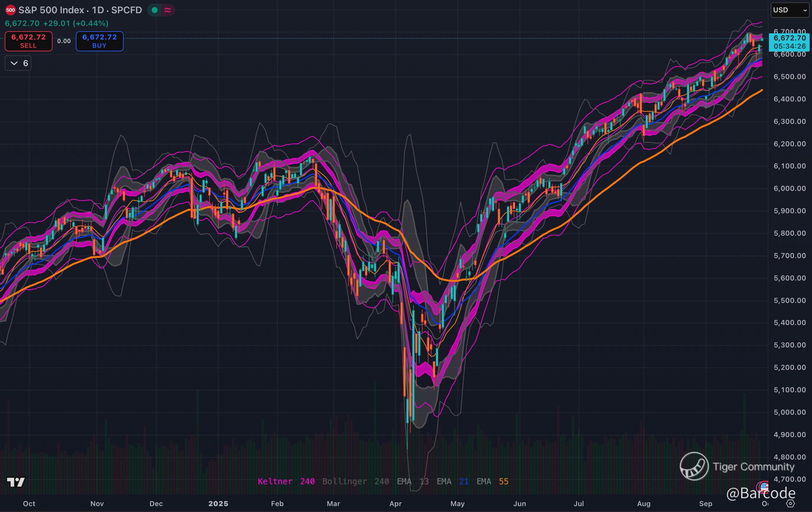The width and height of the screenshot is (812, 512).
Task: Click the EMA 55 orange label
Action: 492,481
